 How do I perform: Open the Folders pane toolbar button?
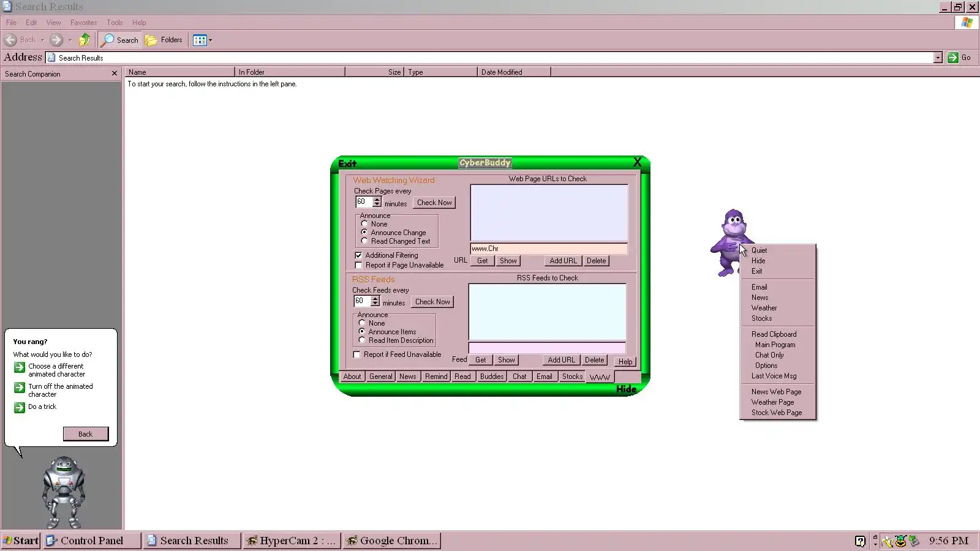point(164,40)
